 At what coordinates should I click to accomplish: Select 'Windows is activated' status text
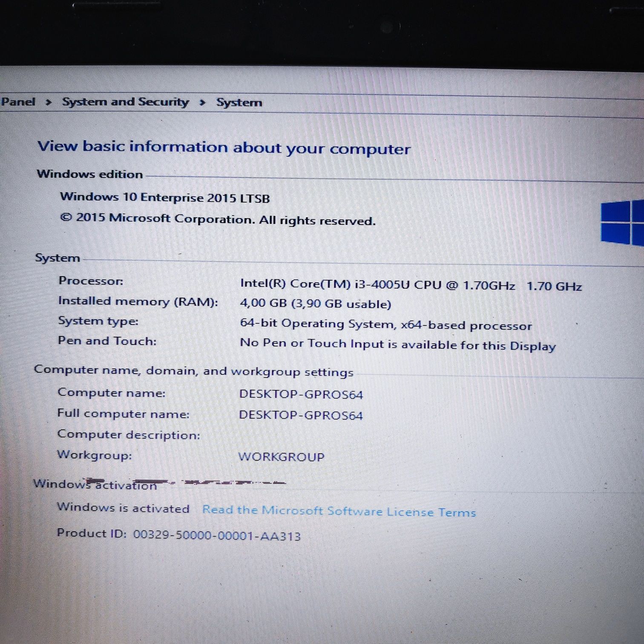pyautogui.click(x=123, y=508)
